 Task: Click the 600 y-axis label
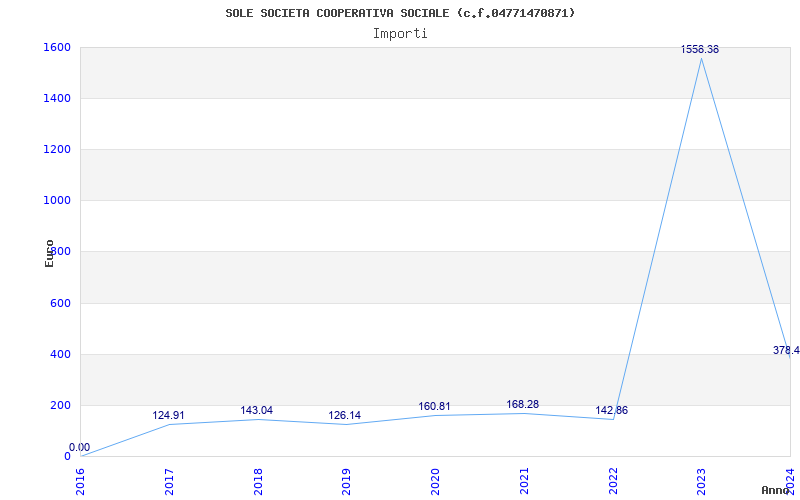click(x=61, y=303)
